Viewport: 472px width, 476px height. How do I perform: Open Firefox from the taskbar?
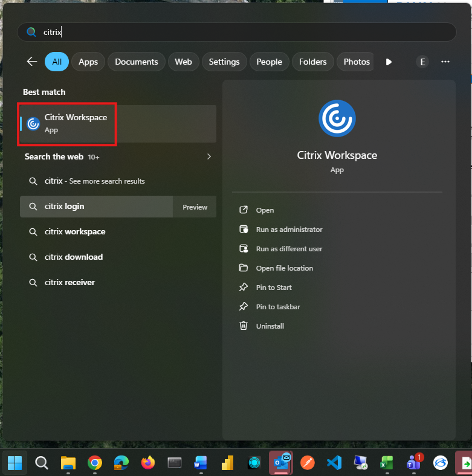[148, 463]
